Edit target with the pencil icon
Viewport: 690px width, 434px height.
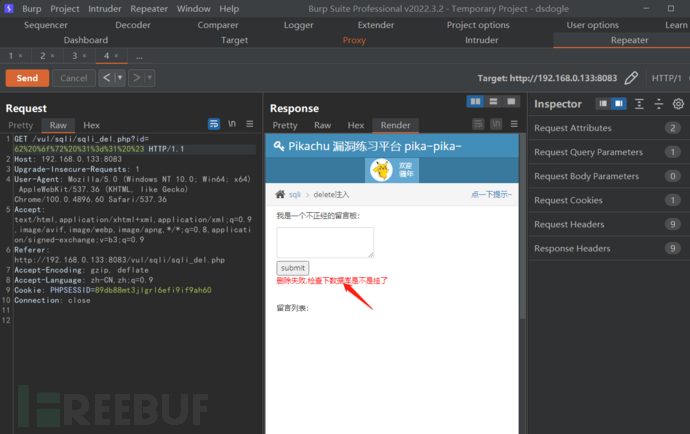(x=631, y=78)
